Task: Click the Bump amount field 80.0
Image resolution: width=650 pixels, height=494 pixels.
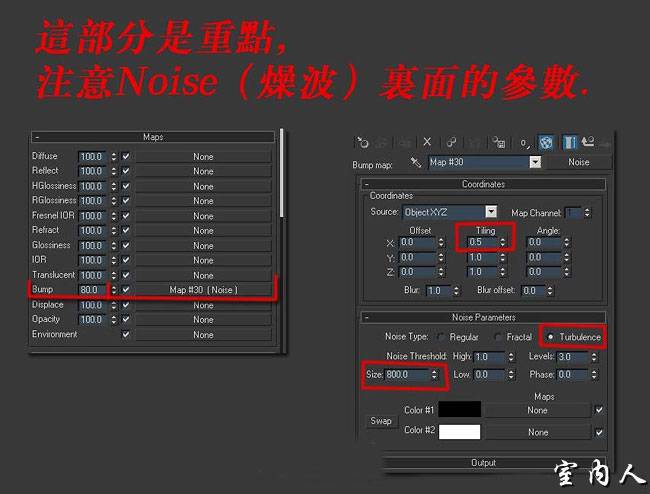Action: (93, 290)
